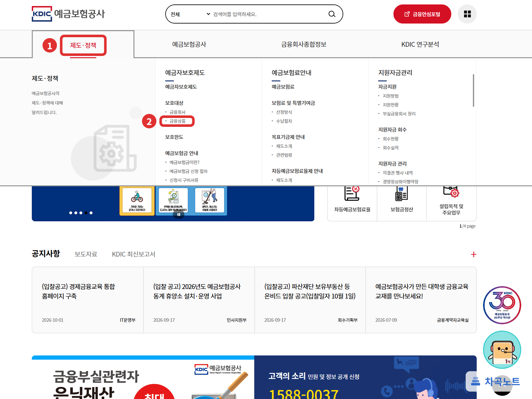
Task: Open 예금보험금이란? link
Action: (x=184, y=162)
